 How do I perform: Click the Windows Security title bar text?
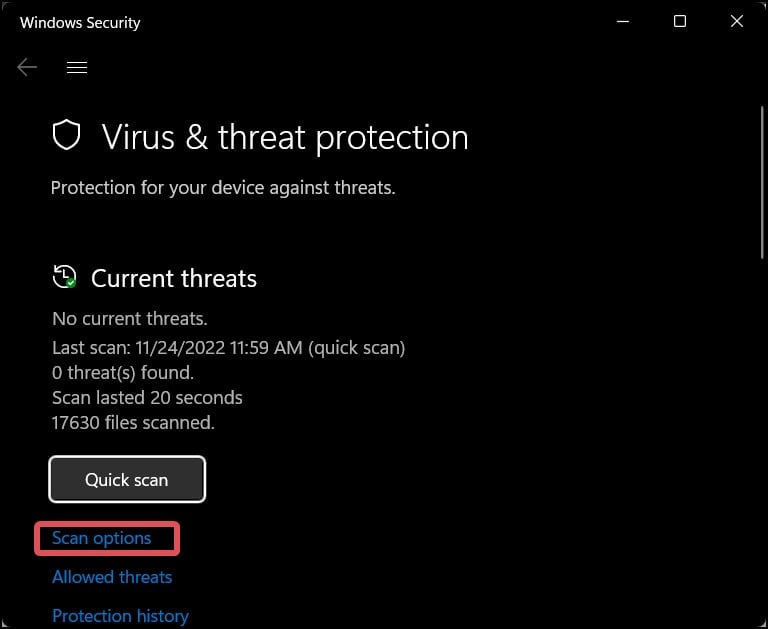tap(80, 22)
